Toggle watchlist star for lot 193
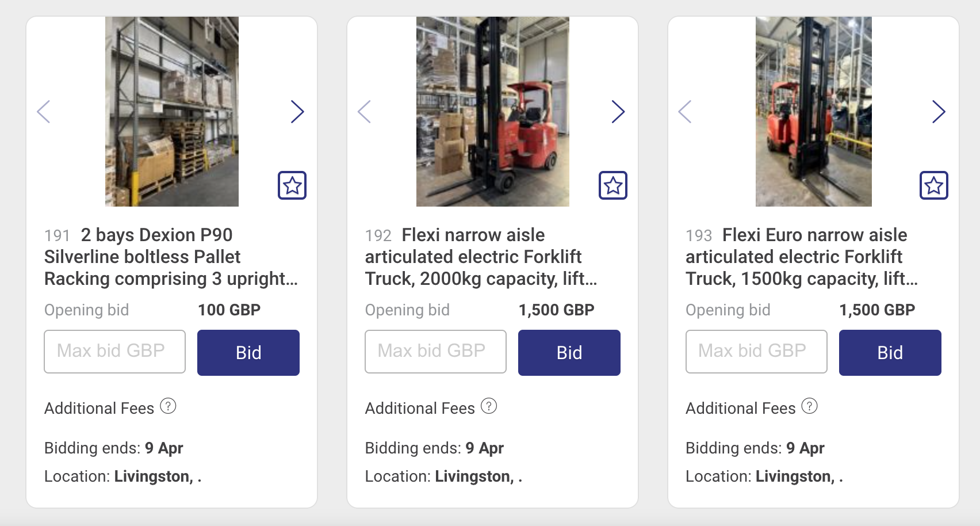 click(x=934, y=185)
